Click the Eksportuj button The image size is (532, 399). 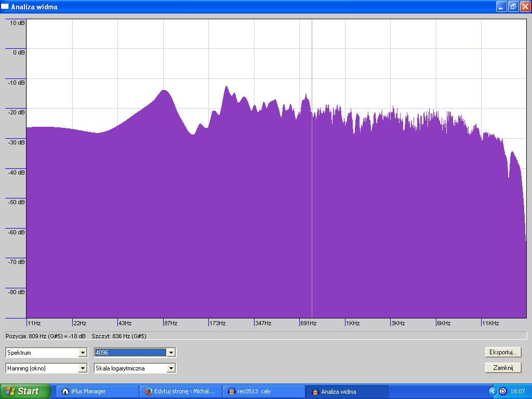(502, 352)
